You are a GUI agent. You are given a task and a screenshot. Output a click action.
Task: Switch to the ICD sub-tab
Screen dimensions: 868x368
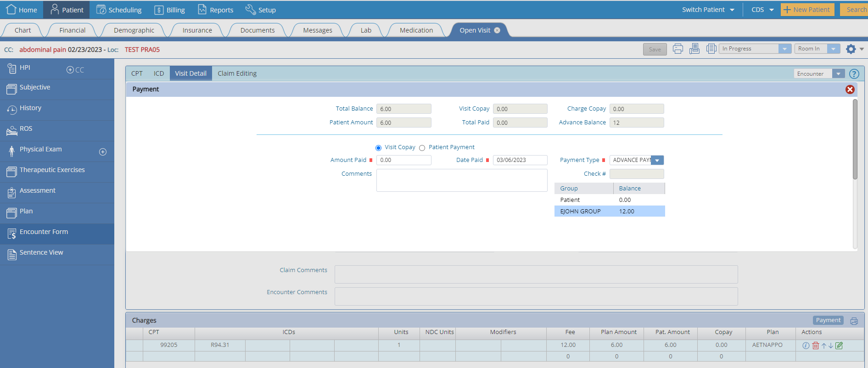point(159,73)
